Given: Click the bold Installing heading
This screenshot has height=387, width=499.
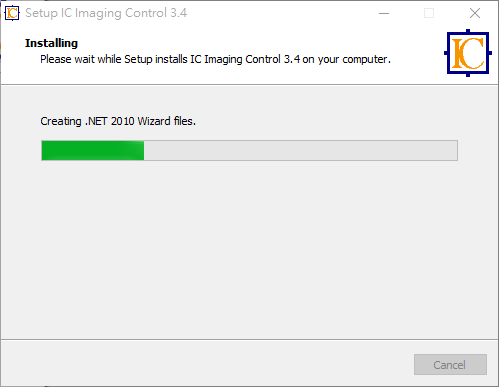Looking at the screenshot, I should pos(51,43).
